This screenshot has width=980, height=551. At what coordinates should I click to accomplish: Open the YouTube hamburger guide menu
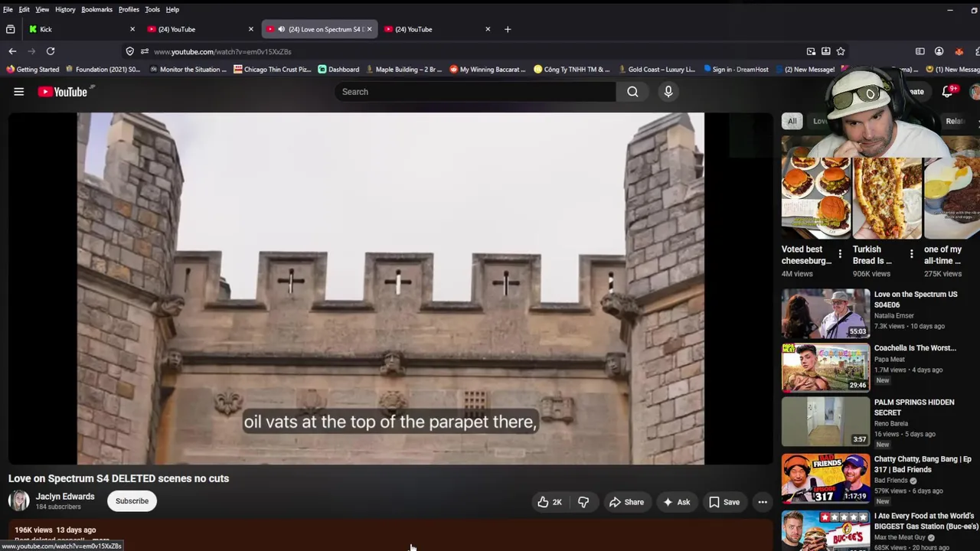click(19, 92)
